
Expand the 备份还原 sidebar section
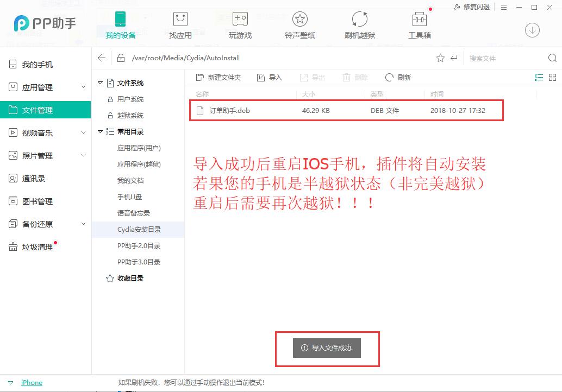(x=83, y=224)
